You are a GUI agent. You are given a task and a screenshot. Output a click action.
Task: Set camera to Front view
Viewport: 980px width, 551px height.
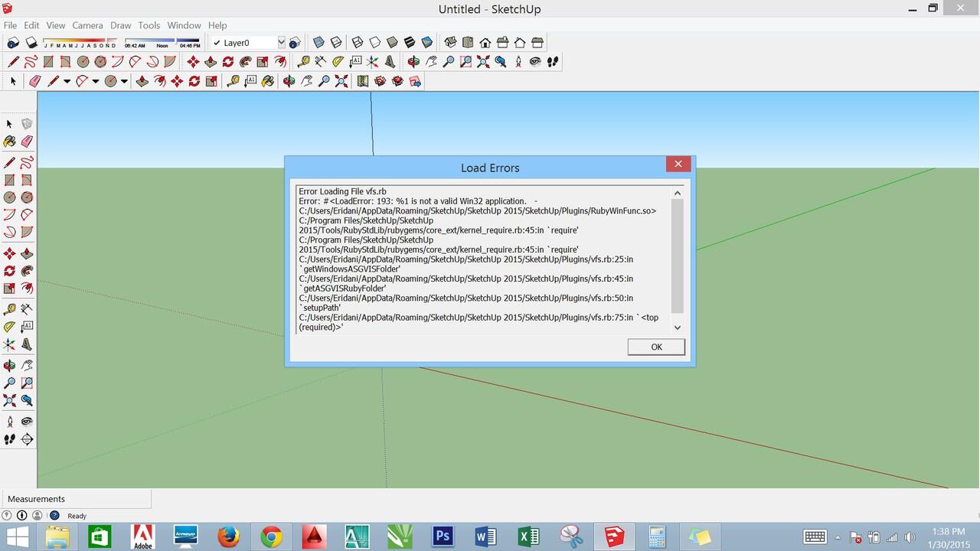tap(485, 42)
